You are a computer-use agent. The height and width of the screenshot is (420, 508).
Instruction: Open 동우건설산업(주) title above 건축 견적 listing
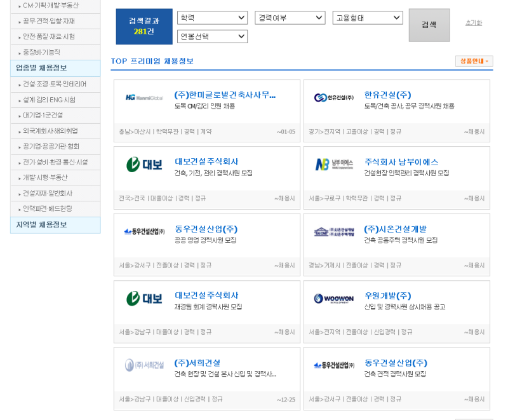tap(396, 363)
